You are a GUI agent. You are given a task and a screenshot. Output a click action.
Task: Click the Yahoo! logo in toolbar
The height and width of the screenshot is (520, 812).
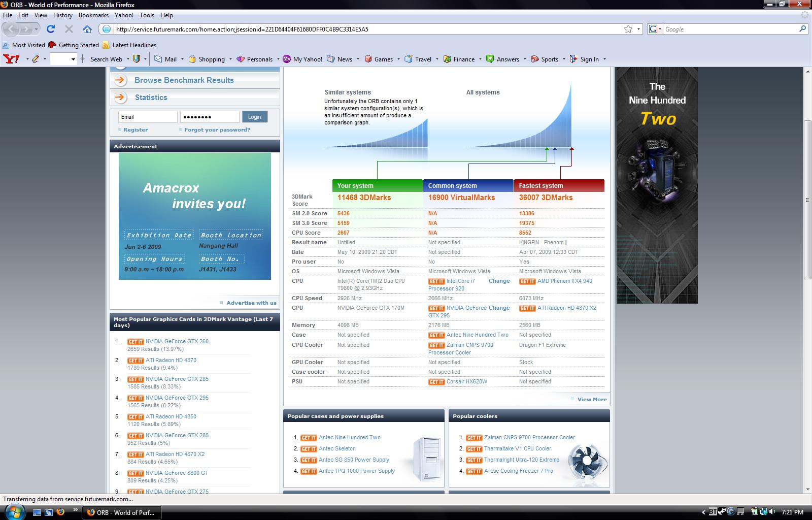coord(11,59)
